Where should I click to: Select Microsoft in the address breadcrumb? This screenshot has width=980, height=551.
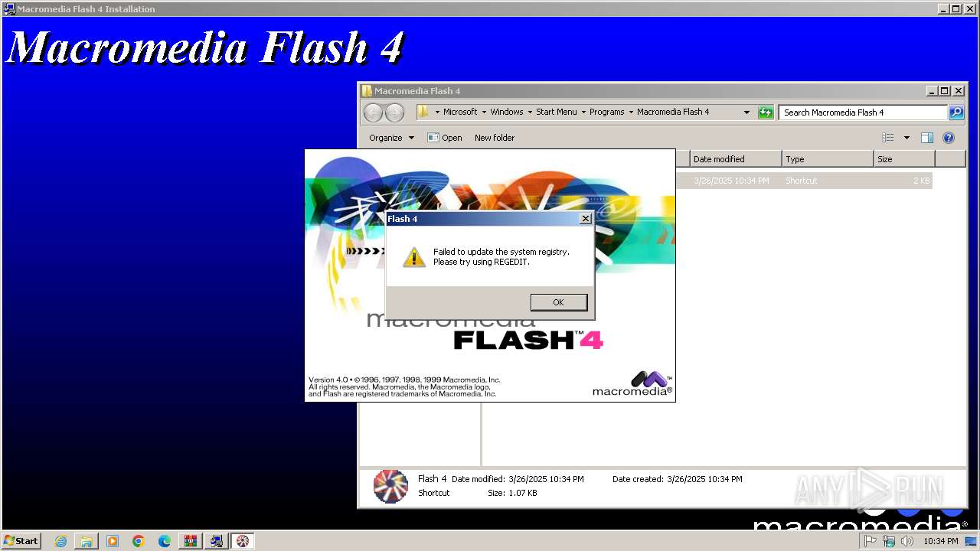point(460,112)
